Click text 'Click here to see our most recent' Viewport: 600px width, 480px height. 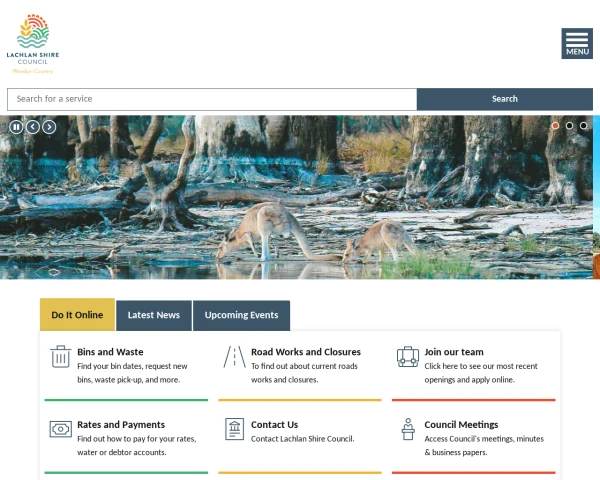point(481,366)
